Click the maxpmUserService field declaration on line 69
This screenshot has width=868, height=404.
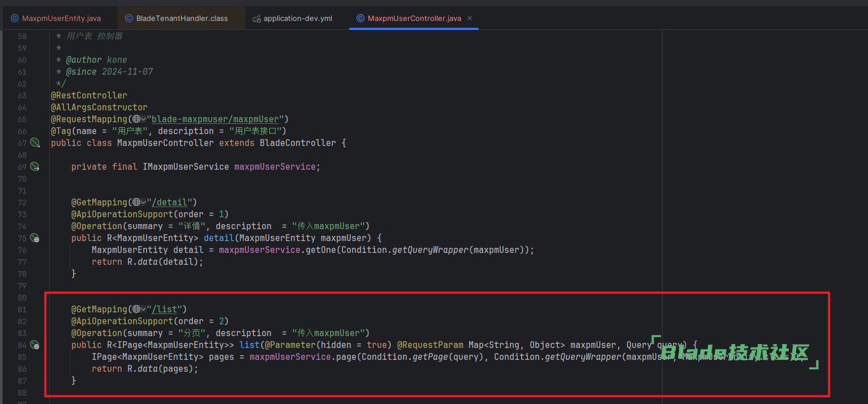[x=275, y=166]
